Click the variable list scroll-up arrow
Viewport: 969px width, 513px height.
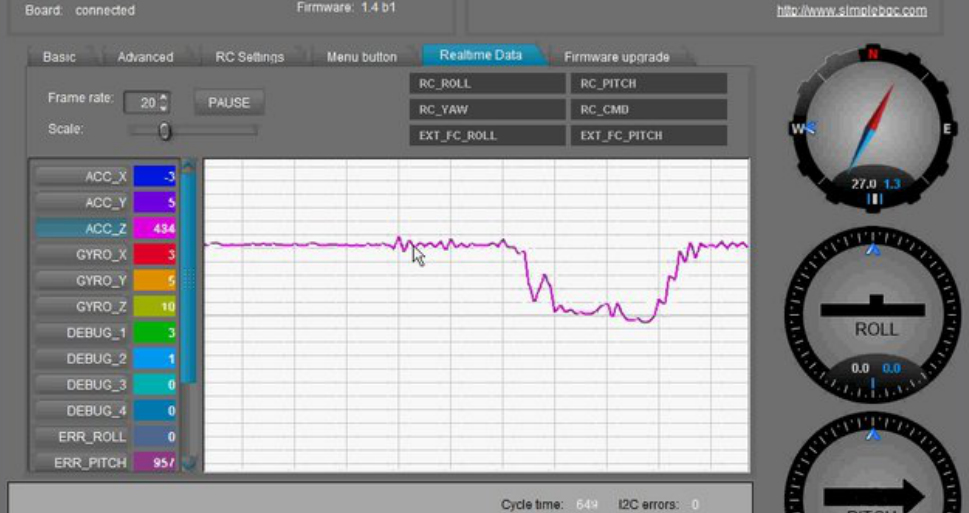coord(189,166)
